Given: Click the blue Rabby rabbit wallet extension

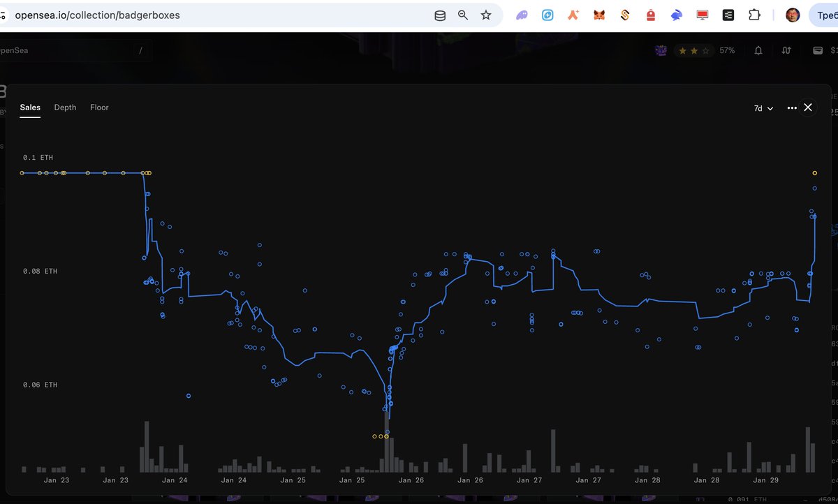Looking at the screenshot, I should coord(677,15).
